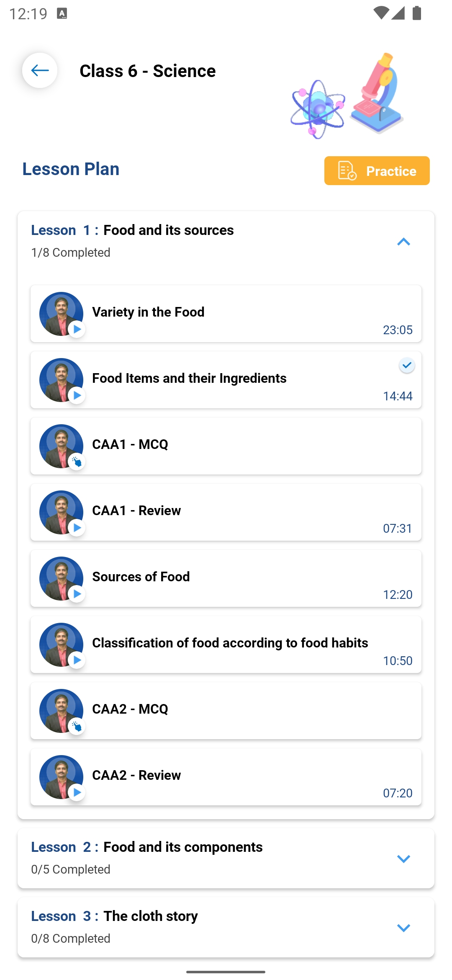452x980 pixels.
Task: Open the CAA1 - MCQ lesson item
Action: pos(226,446)
